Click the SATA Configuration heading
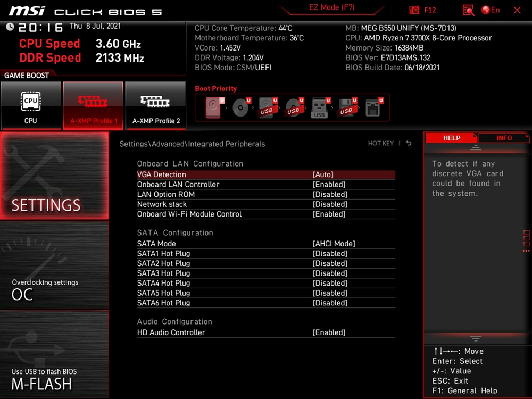 175,233
